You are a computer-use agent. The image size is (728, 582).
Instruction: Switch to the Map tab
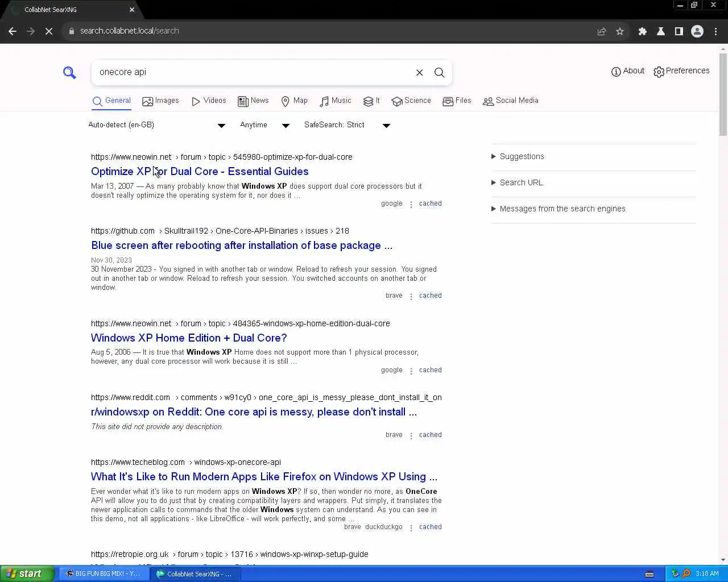click(294, 101)
